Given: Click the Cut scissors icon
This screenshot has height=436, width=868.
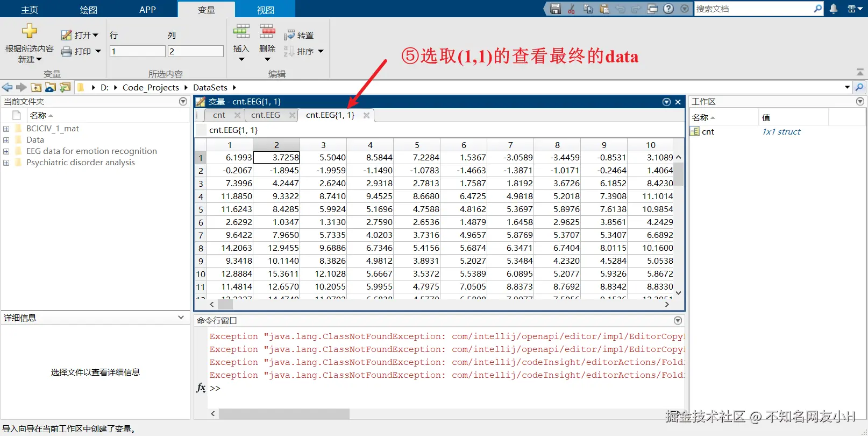Looking at the screenshot, I should pos(571,9).
